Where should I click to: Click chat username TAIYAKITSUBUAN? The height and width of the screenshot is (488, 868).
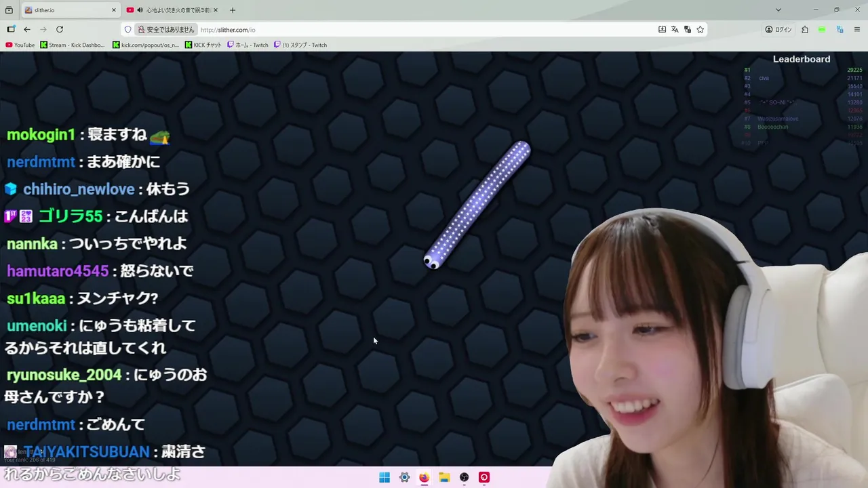[87, 451]
